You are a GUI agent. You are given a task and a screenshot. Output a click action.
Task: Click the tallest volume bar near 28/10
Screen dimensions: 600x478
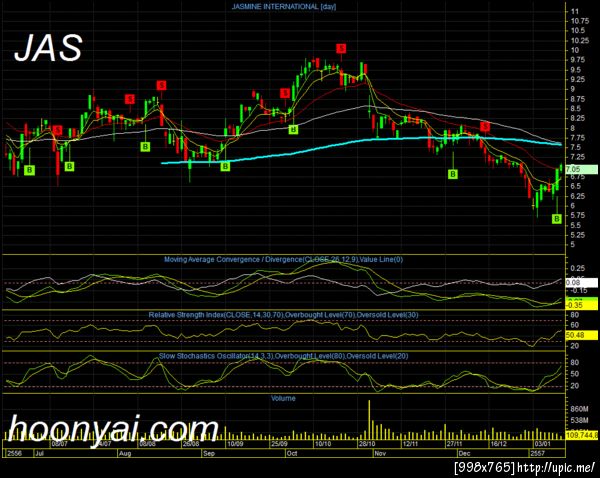[x=369, y=420]
